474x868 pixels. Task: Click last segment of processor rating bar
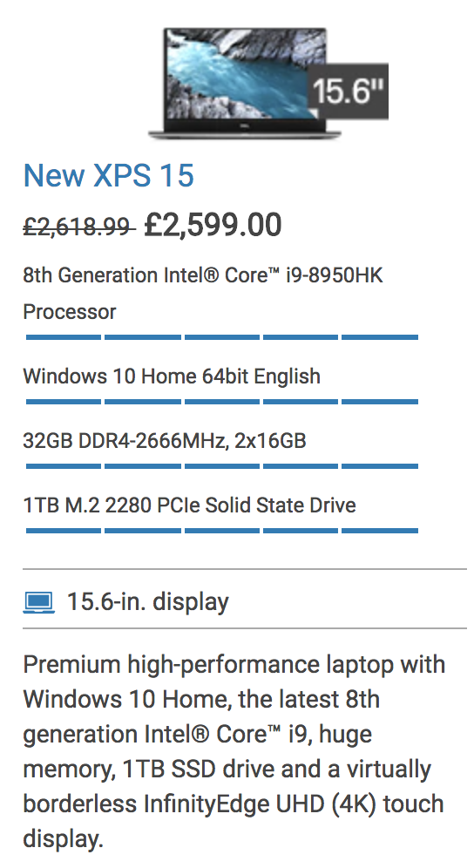tap(380, 336)
